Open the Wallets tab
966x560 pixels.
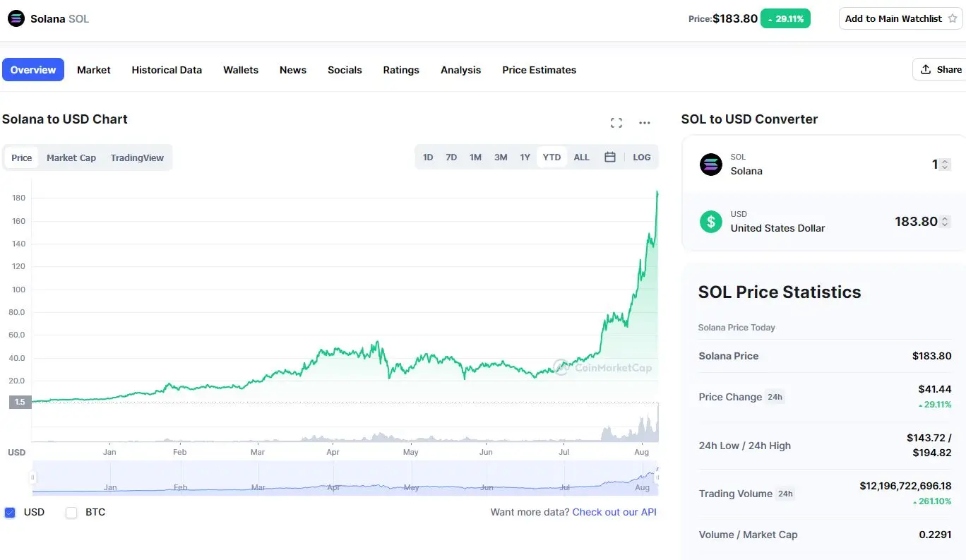tap(241, 70)
